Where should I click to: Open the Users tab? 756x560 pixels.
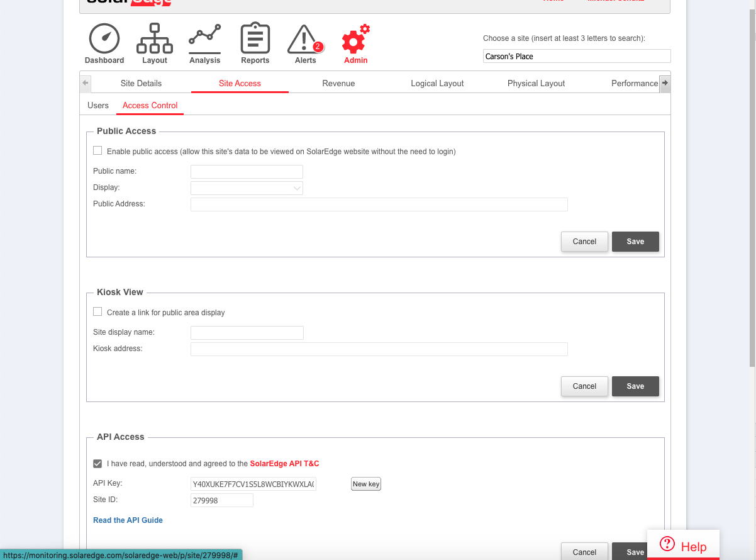98,105
